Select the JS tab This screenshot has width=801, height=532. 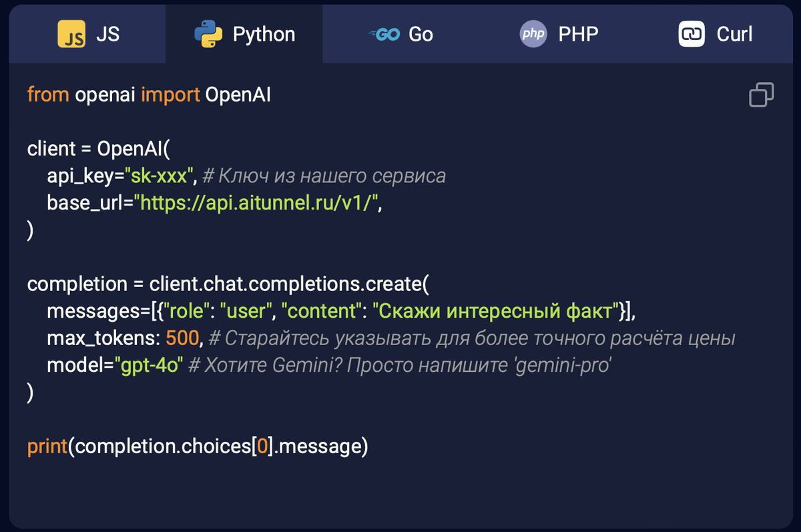tap(87, 33)
